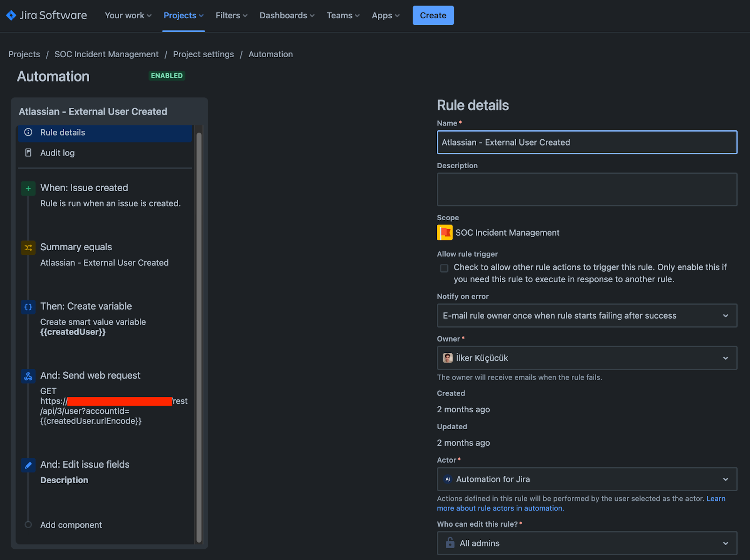Click the Rule details info icon
The image size is (750, 560).
[28, 133]
